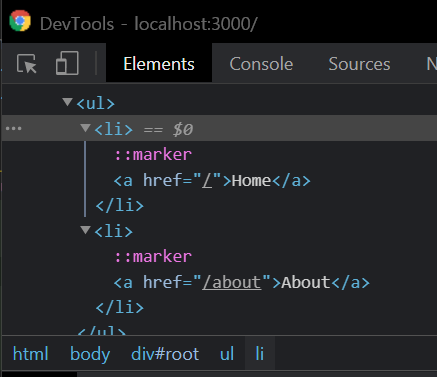This screenshot has width=437, height=377.
Task: Select the ::marker above Home link
Action: [153, 155]
